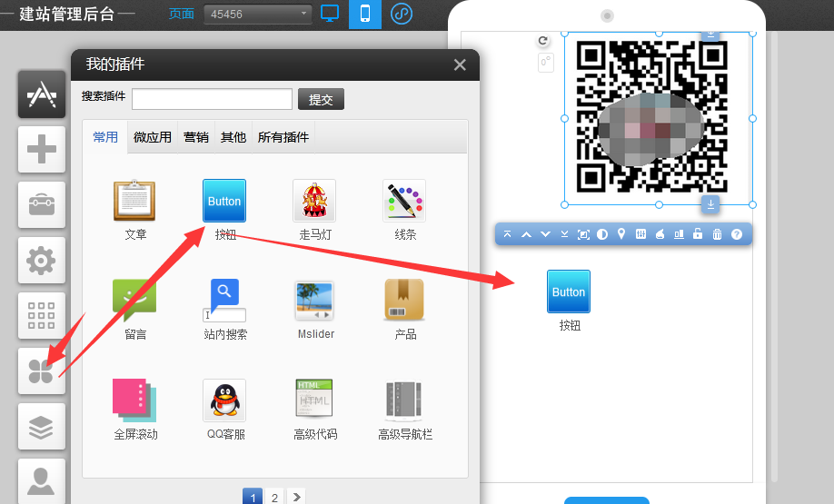Open the plugins panel in the sidebar
The height and width of the screenshot is (504, 834).
tap(42, 371)
